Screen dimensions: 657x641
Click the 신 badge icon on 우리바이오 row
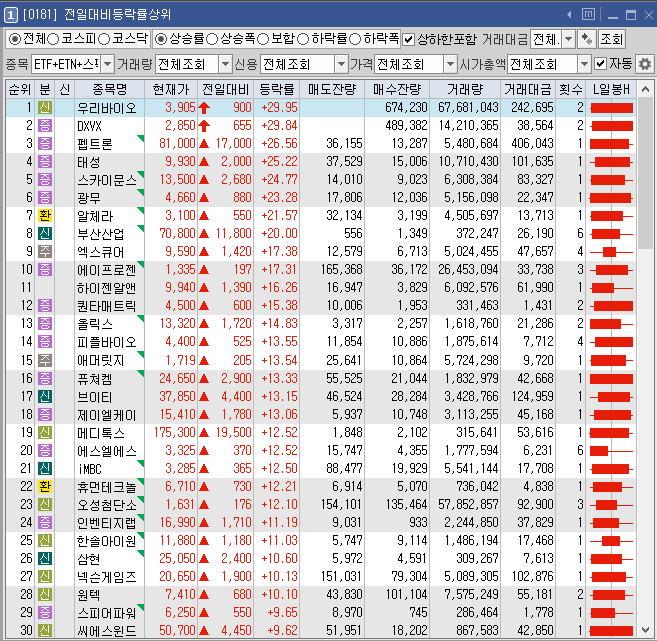[45, 108]
